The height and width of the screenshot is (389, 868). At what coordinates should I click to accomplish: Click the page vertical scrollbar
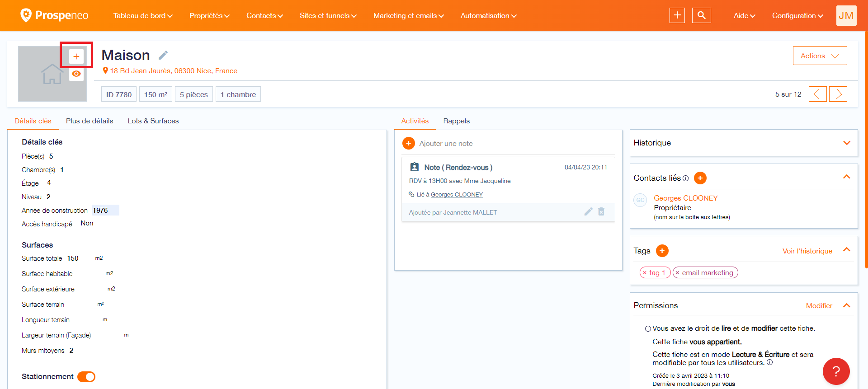(x=866, y=149)
